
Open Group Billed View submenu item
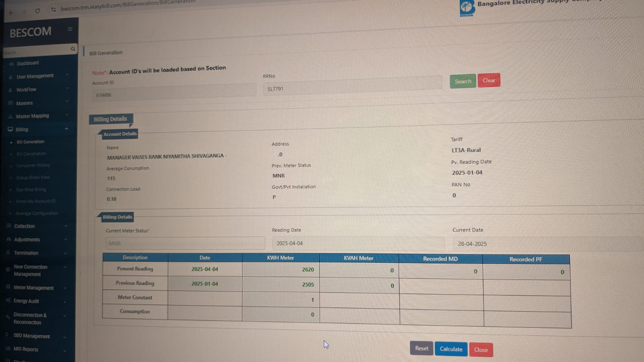(33, 177)
